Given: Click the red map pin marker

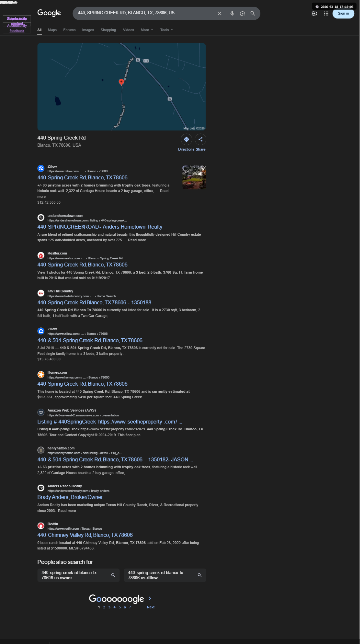Looking at the screenshot, I should click(x=121, y=82).
